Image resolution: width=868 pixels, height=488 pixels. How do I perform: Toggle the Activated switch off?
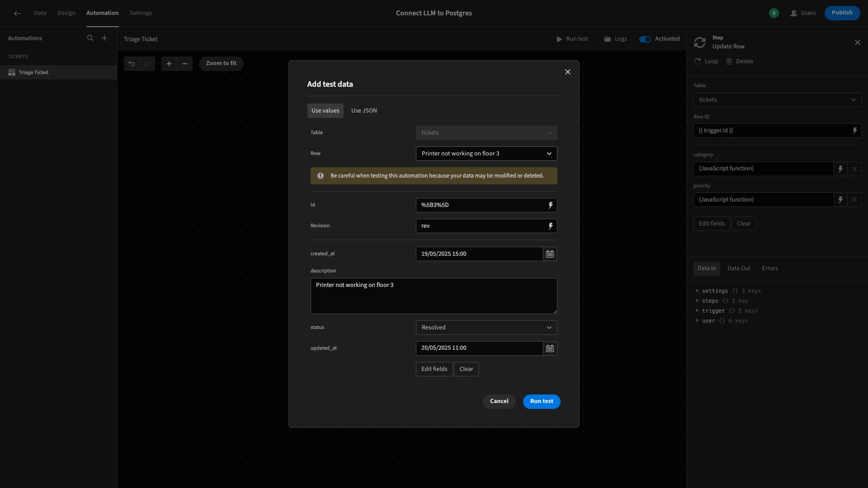click(x=645, y=39)
